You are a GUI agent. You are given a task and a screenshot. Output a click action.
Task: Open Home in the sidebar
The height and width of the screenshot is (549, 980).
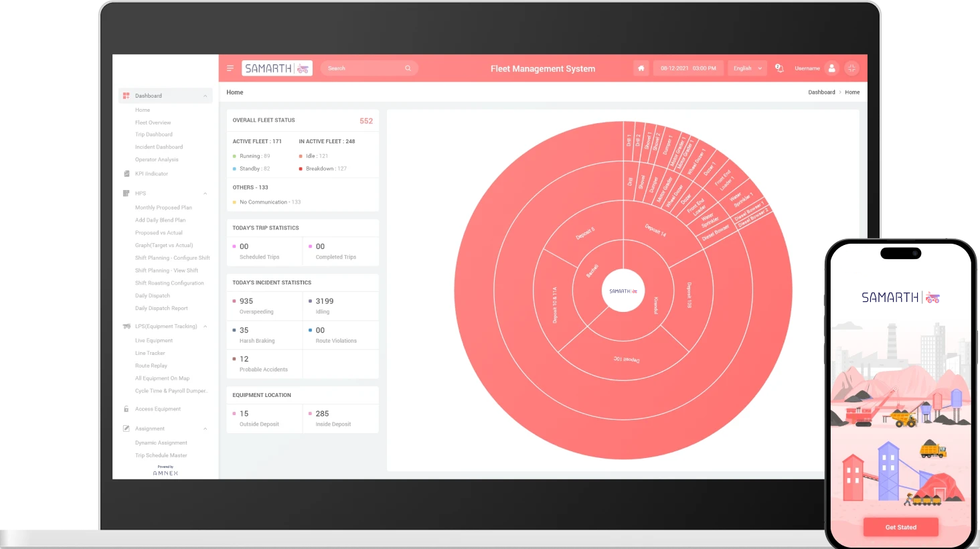click(x=143, y=110)
